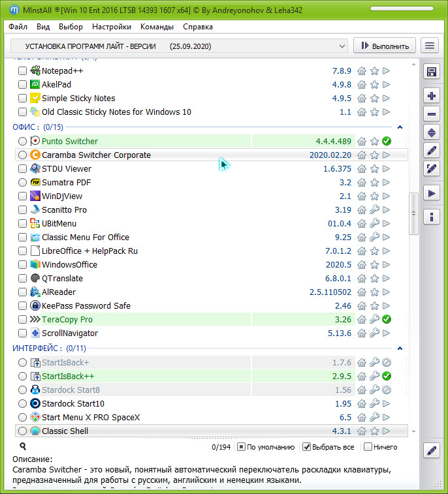This screenshot has width=448, height=494.
Task: Tick the STDU Viewer checkbox
Action: 22,169
